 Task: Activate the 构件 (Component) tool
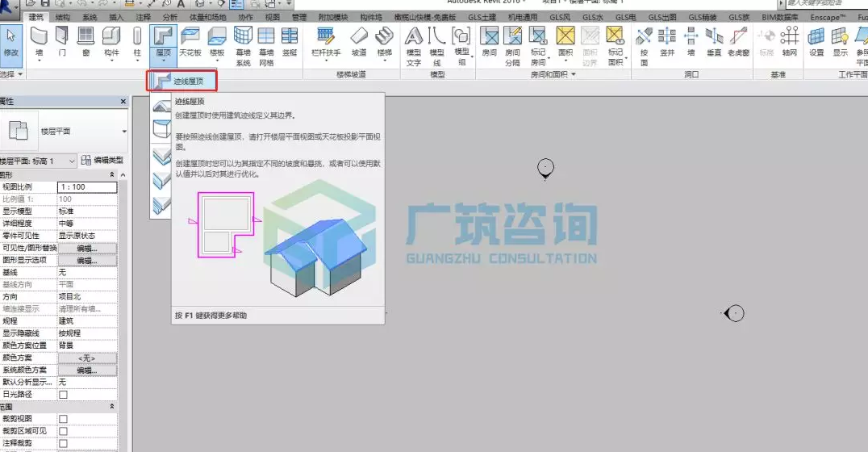tap(111, 42)
